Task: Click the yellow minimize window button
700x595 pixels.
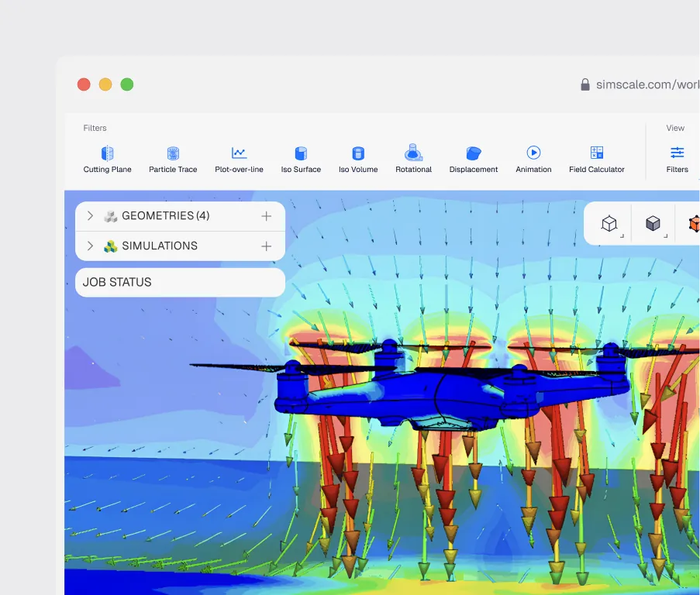Action: pyautogui.click(x=105, y=84)
